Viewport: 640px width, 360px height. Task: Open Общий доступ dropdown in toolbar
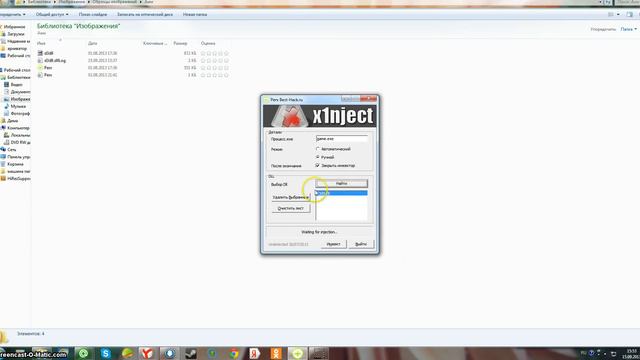point(52,14)
